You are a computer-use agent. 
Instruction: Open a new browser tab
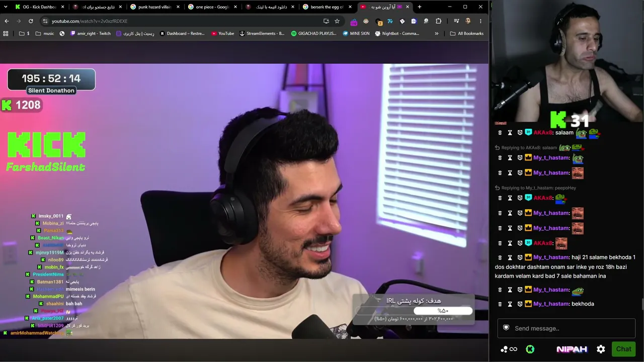(x=420, y=7)
